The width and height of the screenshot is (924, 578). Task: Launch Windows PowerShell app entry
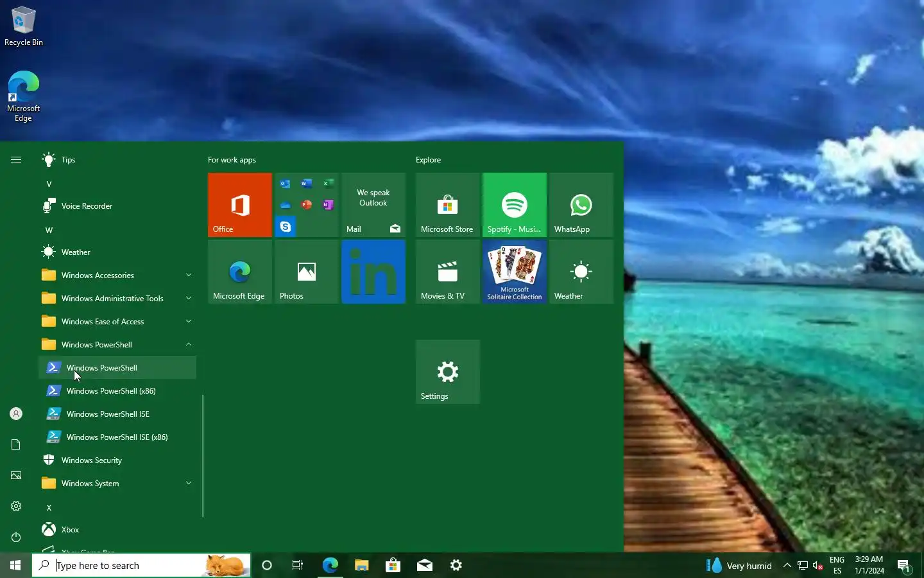[117, 367]
